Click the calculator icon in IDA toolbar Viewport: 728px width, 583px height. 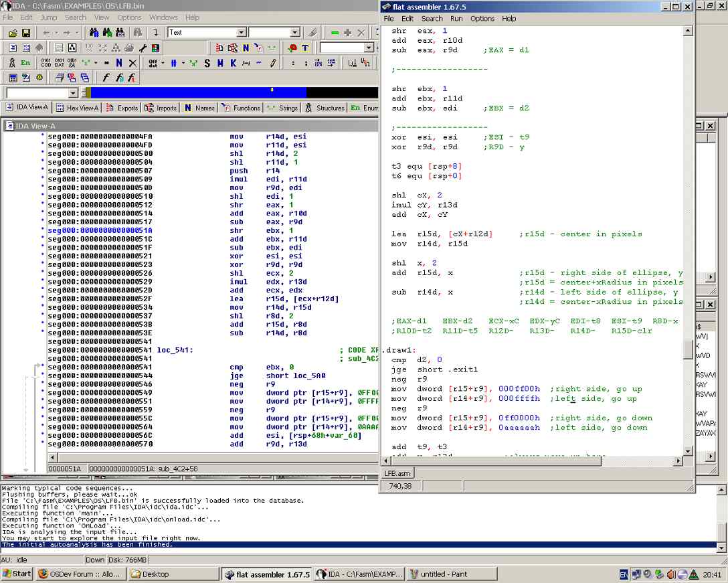pos(13,78)
